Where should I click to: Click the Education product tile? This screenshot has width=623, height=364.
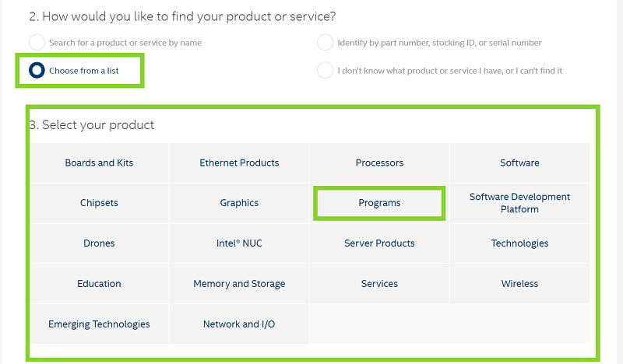[x=99, y=284]
